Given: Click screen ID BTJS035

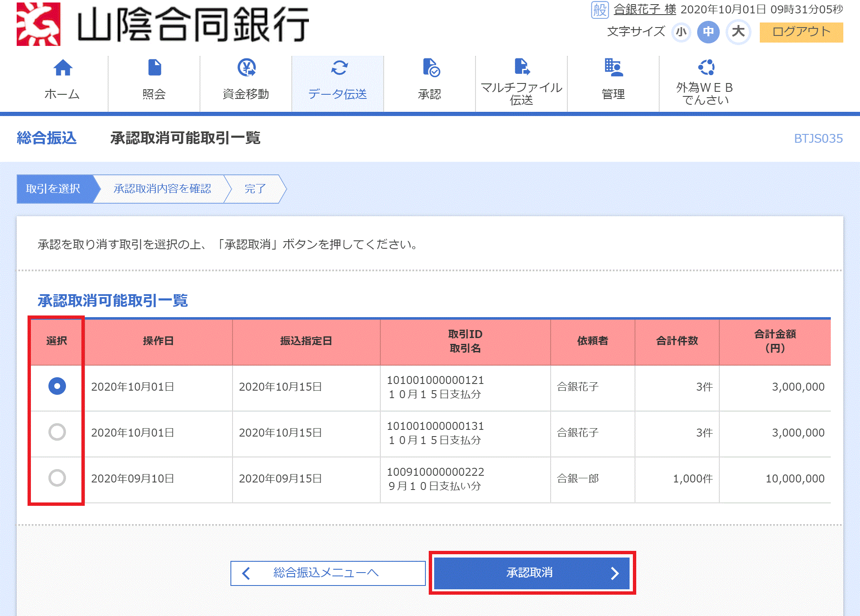Looking at the screenshot, I should tap(818, 139).
